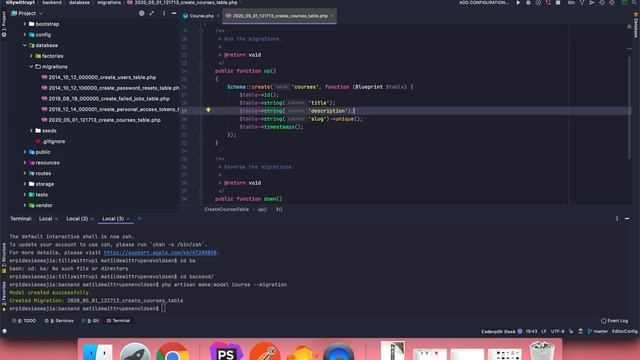Viewport: 640px width, 360px height.
Task: Switch to the Local terminal tab
Action: tap(45, 219)
